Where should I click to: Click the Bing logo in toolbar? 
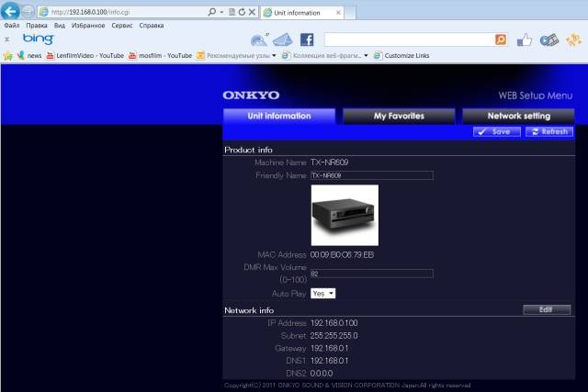(x=38, y=39)
